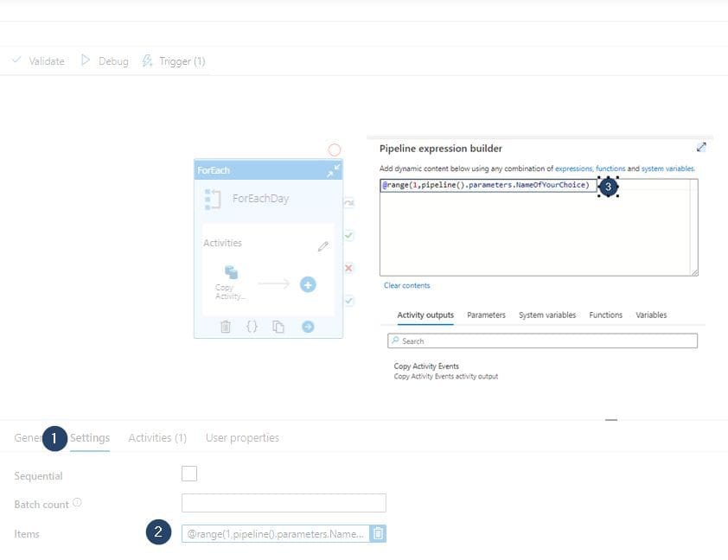Expand the Pipeline expression builder window
The image size is (728, 560).
pos(702,147)
